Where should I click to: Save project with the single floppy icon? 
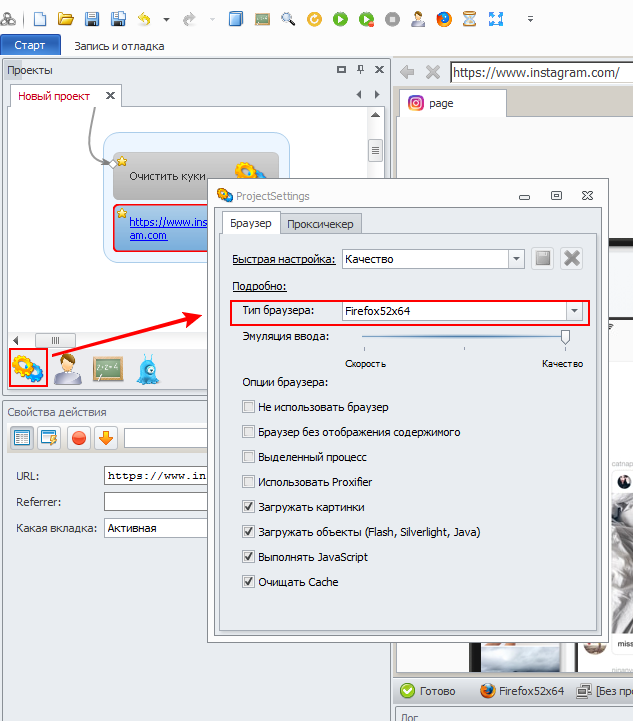[92, 19]
